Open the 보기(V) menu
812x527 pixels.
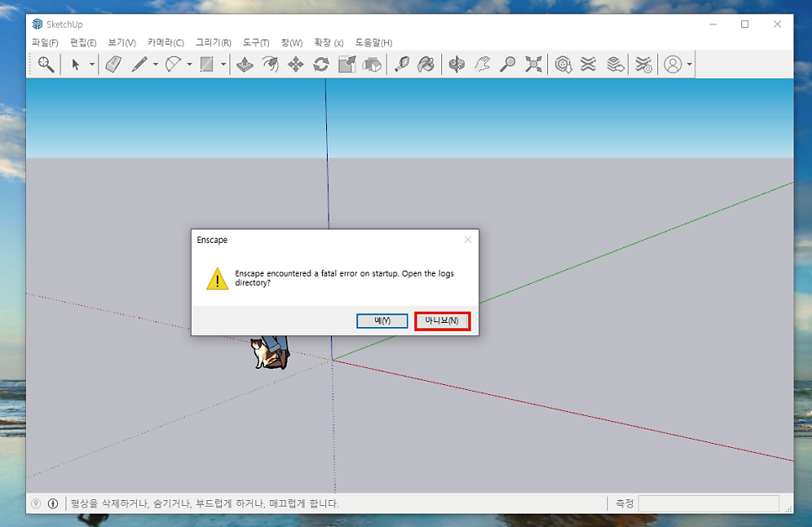pos(122,43)
